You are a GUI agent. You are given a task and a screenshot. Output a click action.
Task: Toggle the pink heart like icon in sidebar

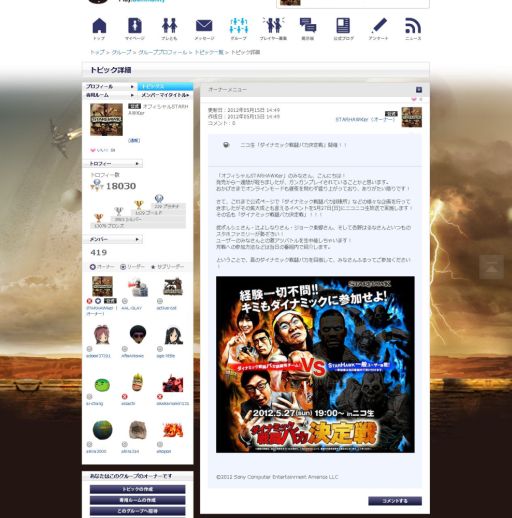point(93,150)
